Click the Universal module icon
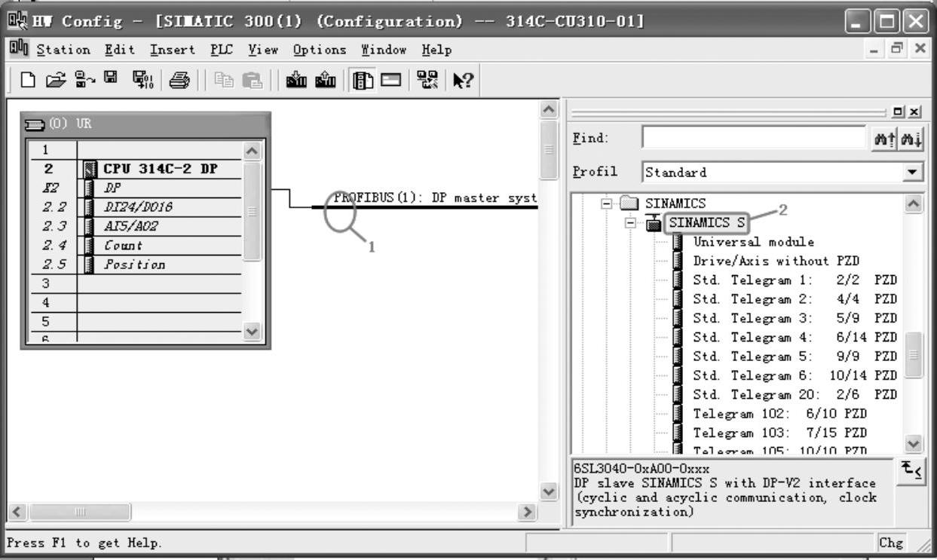The height and width of the screenshot is (560, 937). (x=678, y=242)
